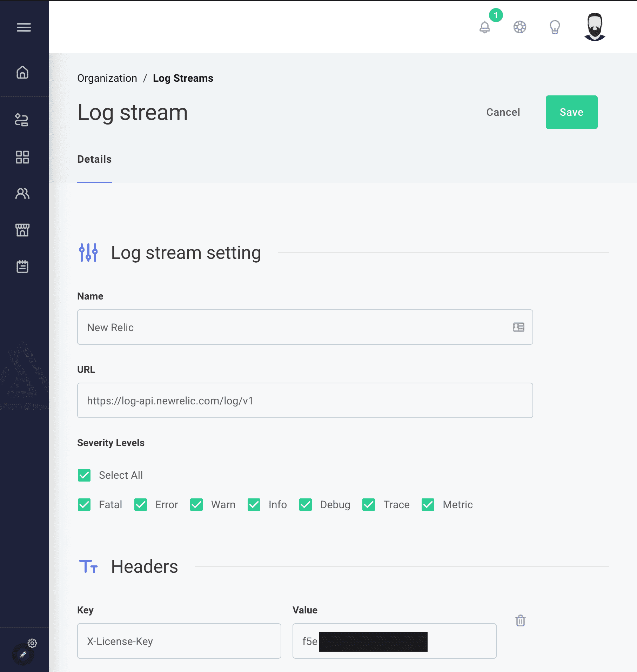Disable the Debug severity level

(x=306, y=505)
